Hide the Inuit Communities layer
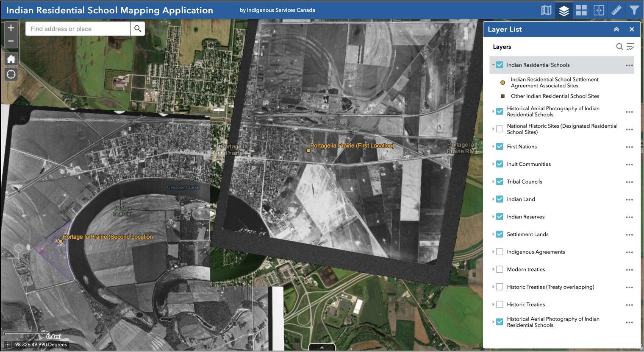The height and width of the screenshot is (352, 644). pyautogui.click(x=500, y=164)
